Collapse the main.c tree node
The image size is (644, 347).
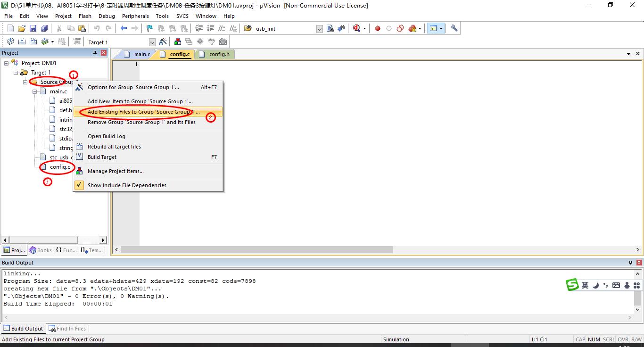point(35,91)
